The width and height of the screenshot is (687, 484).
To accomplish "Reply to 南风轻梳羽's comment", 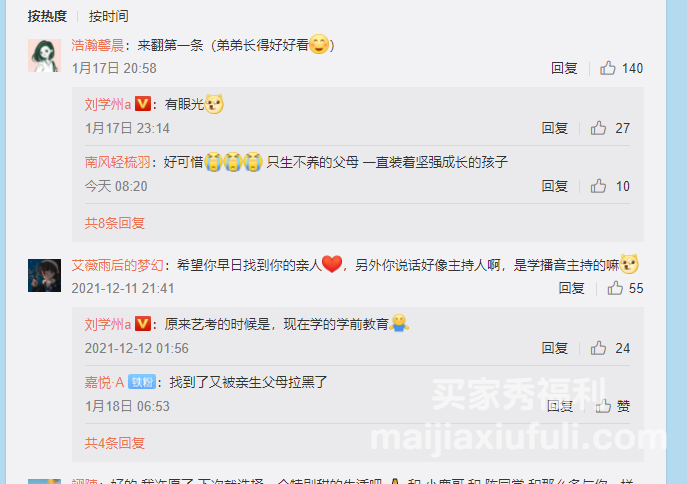I will coord(555,186).
